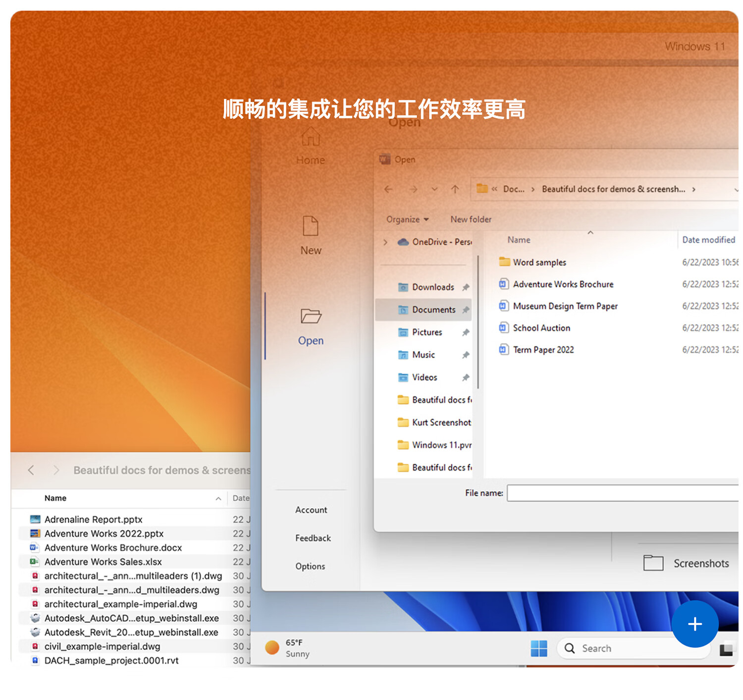Open the Organize menu
The image size is (743, 700).
coord(407,219)
